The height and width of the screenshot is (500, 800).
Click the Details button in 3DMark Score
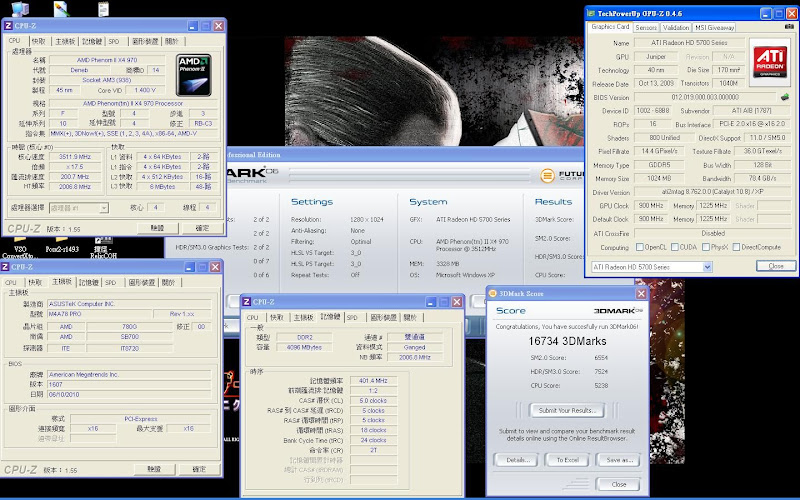(518, 460)
